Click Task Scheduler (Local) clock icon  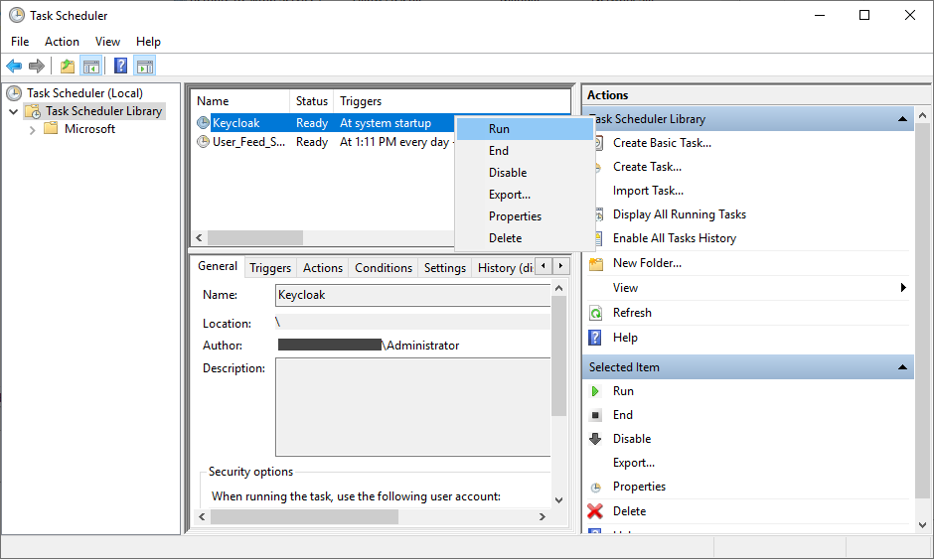pos(14,93)
